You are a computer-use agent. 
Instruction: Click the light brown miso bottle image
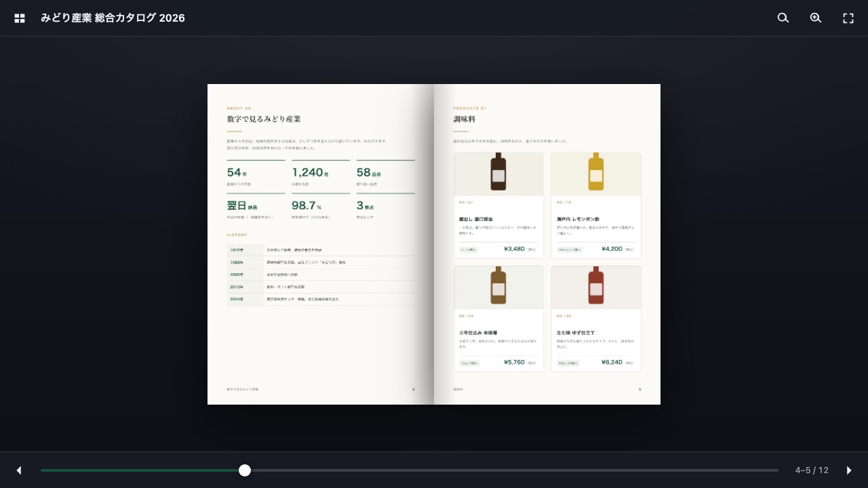tap(498, 287)
